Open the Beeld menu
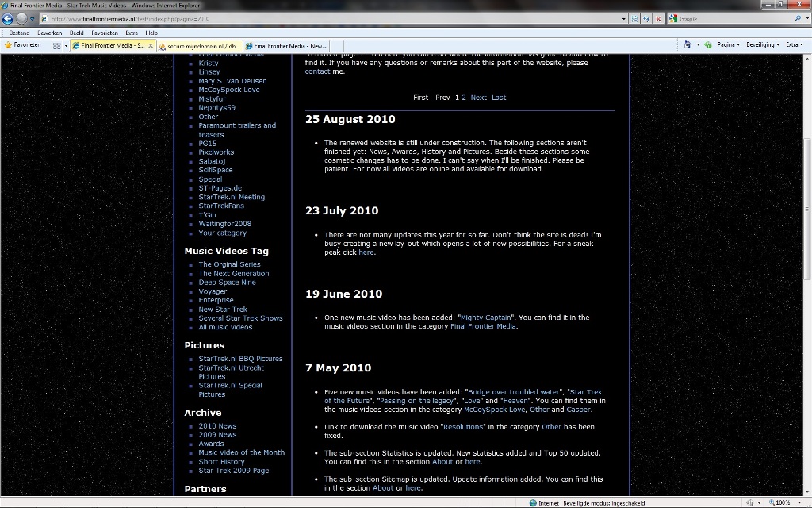Screen dimensions: 812x508 tap(77, 33)
